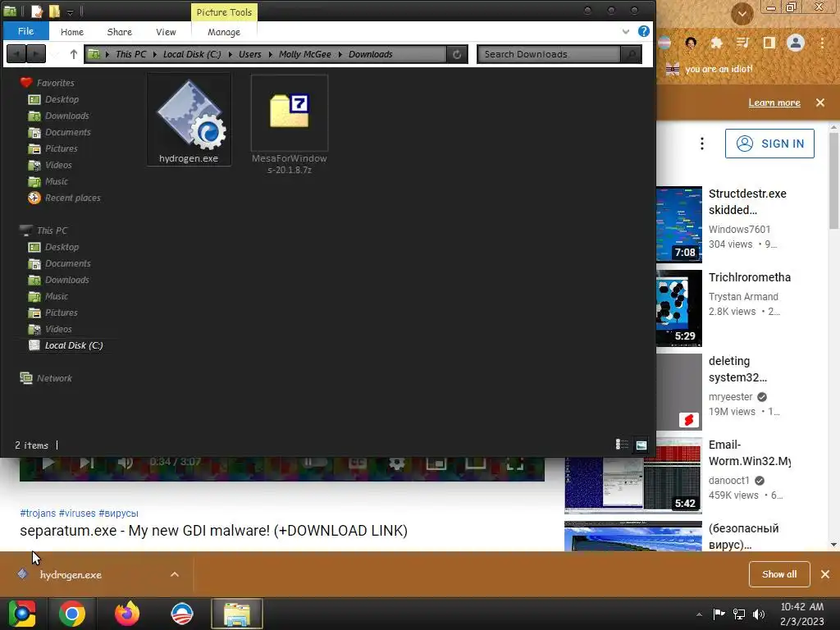Switch to details view in status bar
Screen dimensions: 840x630
[x=622, y=445]
